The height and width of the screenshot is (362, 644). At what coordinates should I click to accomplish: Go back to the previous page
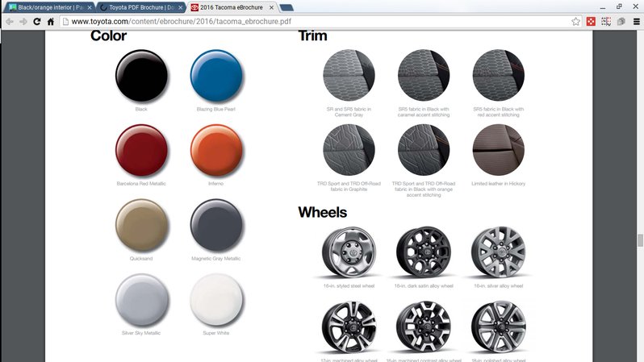(10, 21)
